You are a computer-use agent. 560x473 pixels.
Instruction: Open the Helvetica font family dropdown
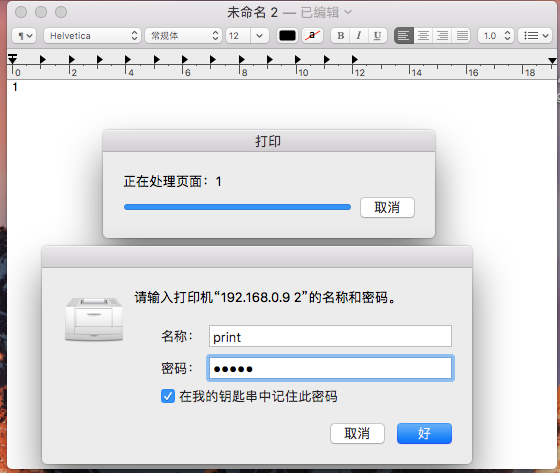(92, 36)
